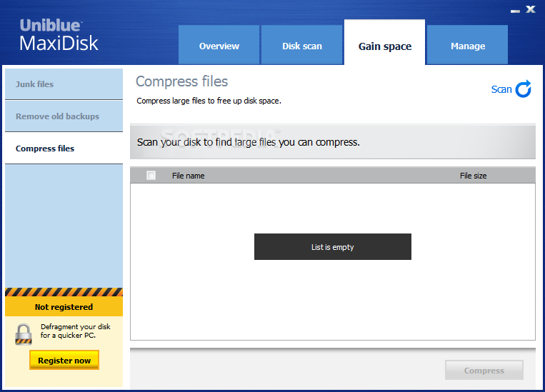Go to the Manage tab
The image size is (545, 392).
pos(467,45)
